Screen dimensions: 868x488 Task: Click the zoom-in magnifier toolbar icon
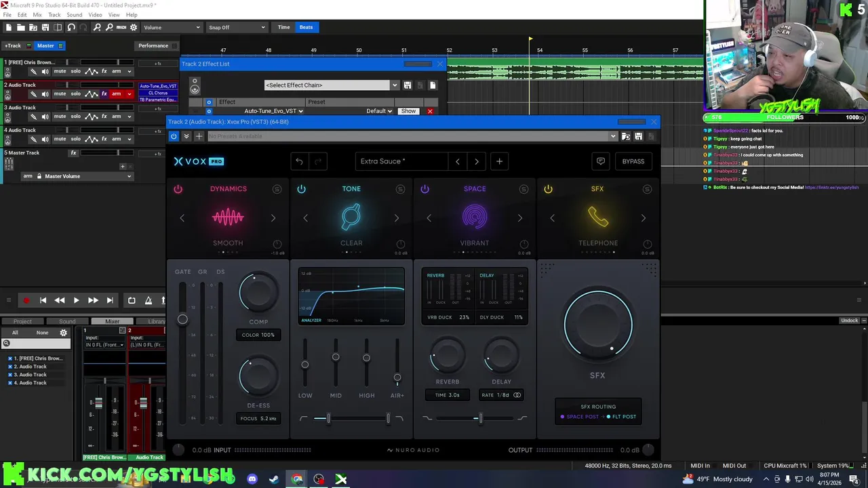click(97, 27)
